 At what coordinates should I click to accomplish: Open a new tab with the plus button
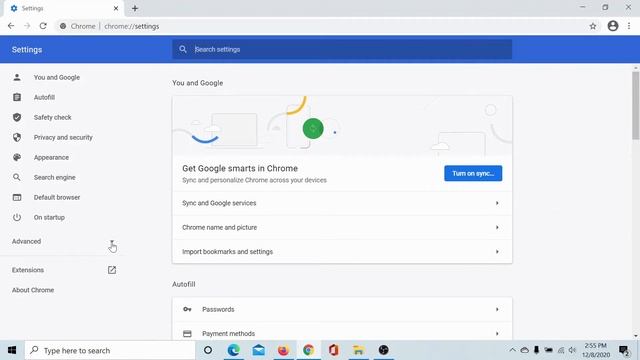(x=135, y=8)
